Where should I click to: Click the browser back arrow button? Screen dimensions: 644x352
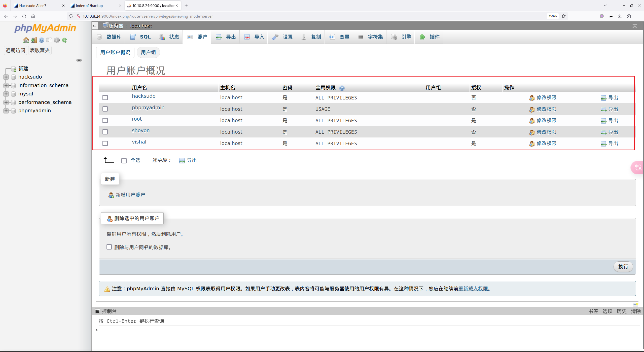[6, 16]
